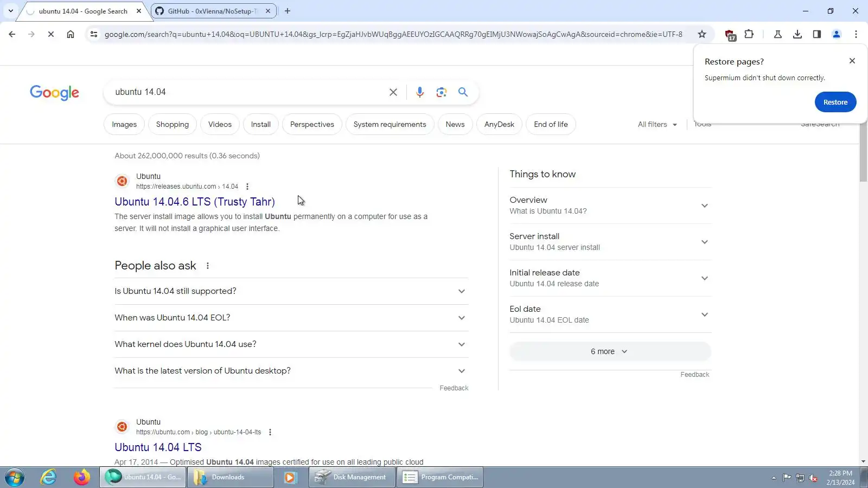The width and height of the screenshot is (868, 488).
Task: Click the address bar URL field
Action: (393, 34)
